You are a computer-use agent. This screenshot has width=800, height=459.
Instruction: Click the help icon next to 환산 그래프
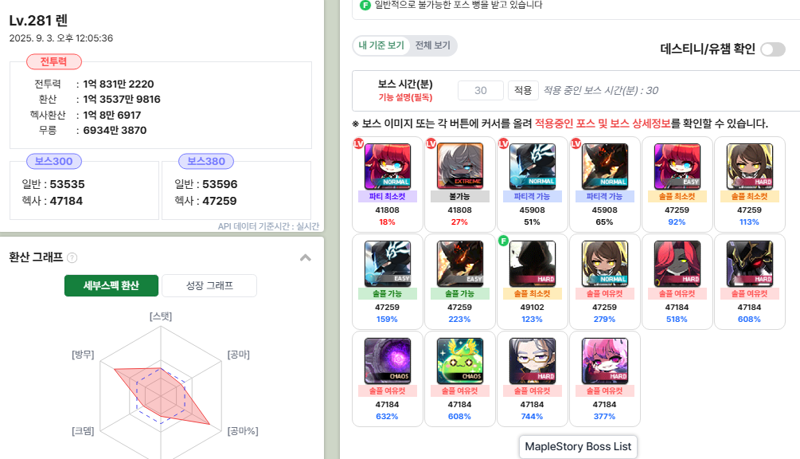tap(72, 258)
